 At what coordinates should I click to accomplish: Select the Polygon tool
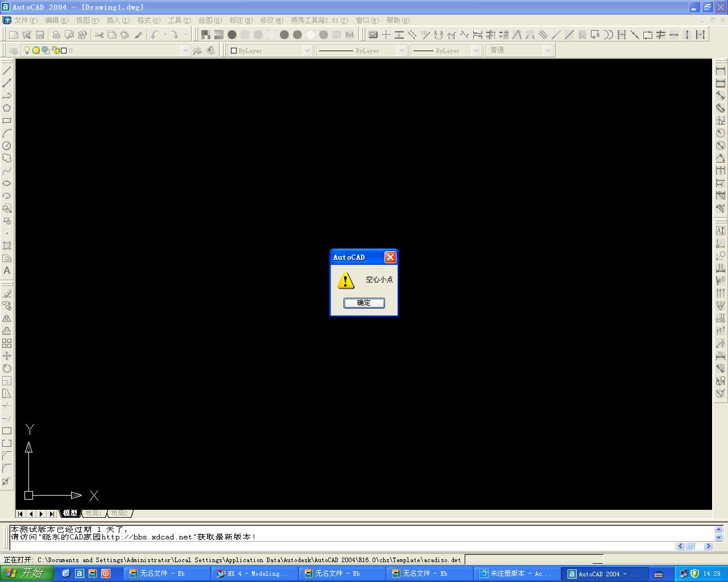pos(7,108)
